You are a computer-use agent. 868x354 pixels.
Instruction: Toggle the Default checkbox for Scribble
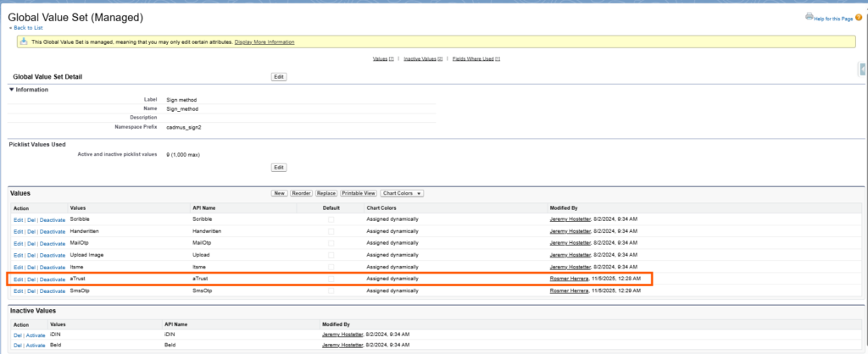pyautogui.click(x=331, y=219)
